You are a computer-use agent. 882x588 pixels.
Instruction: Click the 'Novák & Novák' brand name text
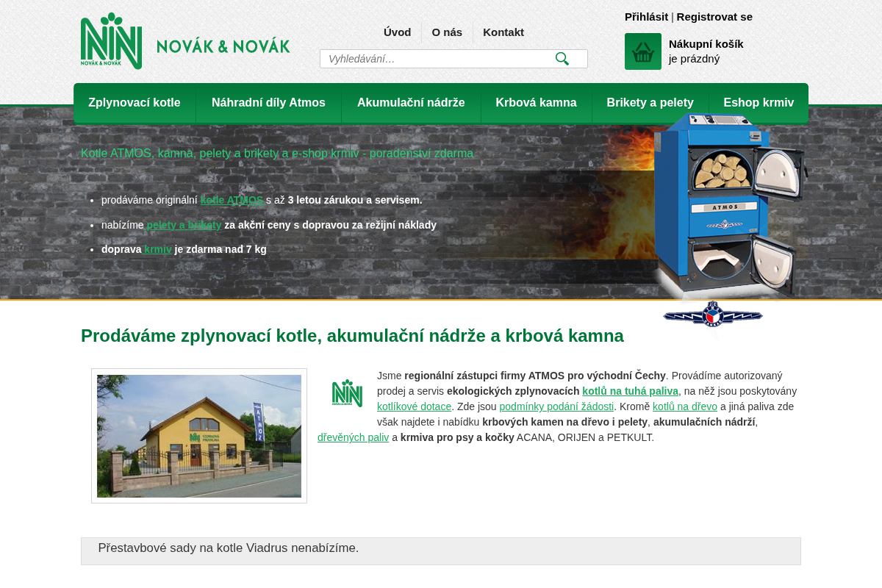click(223, 46)
